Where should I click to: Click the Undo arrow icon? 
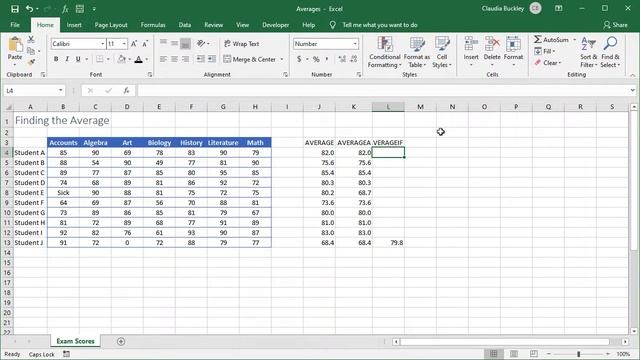click(x=29, y=9)
